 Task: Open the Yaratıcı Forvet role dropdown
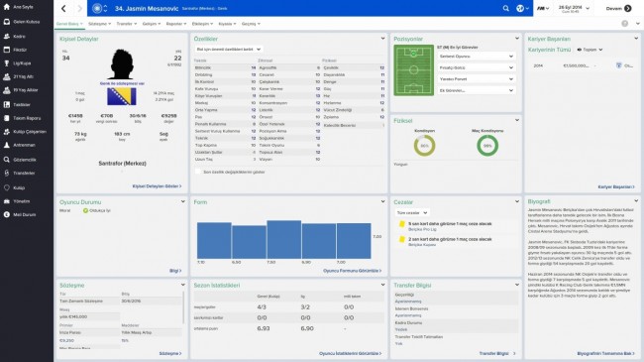click(x=476, y=79)
